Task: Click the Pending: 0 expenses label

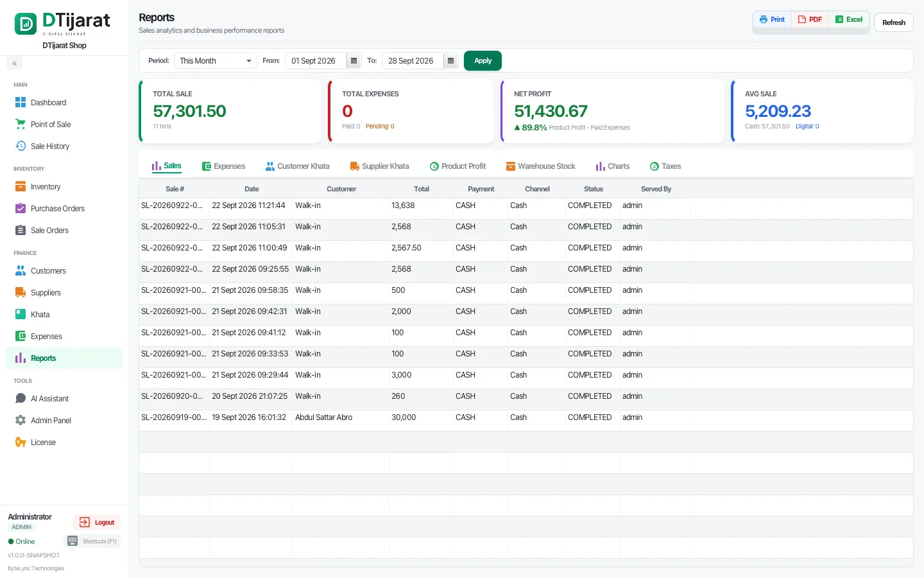Action: point(380,127)
